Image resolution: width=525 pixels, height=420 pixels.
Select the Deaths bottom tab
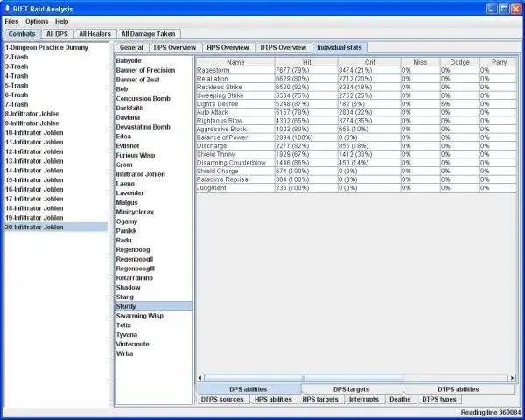400,399
